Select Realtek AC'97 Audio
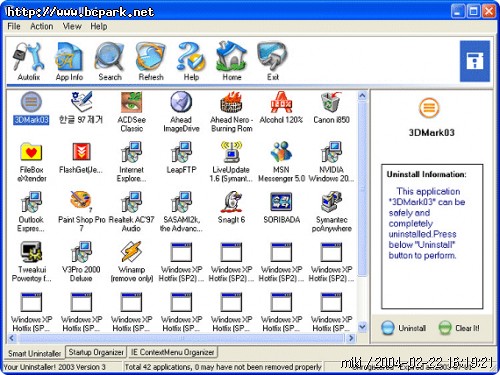Viewport: 500px width, 375px height. pyautogui.click(x=131, y=212)
